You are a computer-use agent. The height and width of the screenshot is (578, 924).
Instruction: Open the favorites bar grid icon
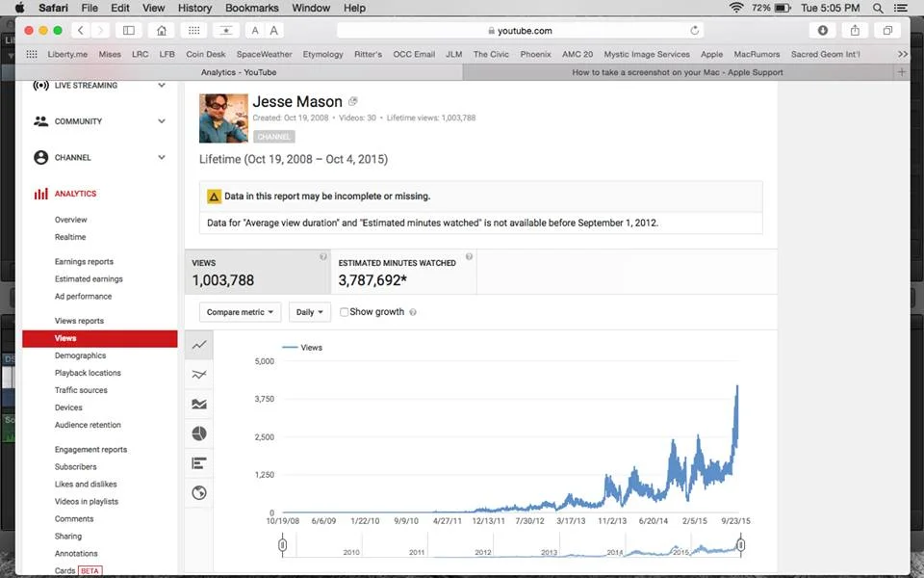coord(32,54)
